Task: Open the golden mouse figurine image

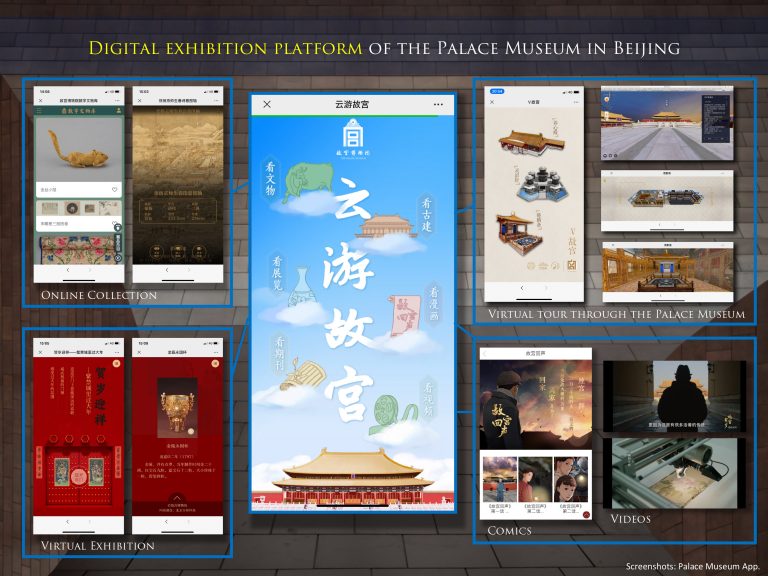Action: point(79,149)
